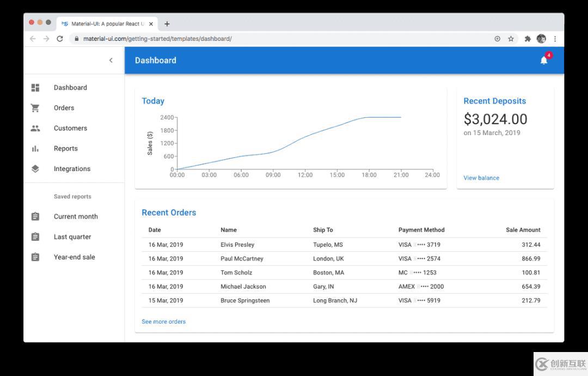
Task: Click the Recent Deposits heading
Action: pyautogui.click(x=494, y=101)
